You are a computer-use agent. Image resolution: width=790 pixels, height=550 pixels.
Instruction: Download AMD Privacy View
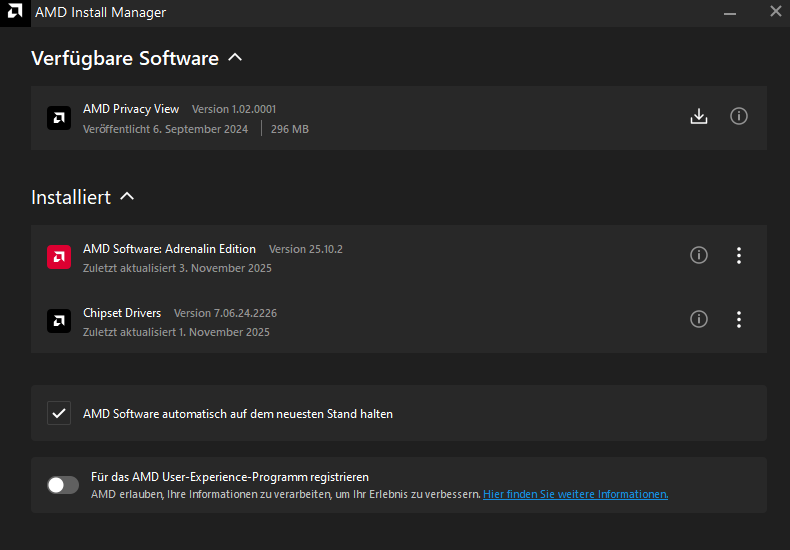tap(699, 117)
